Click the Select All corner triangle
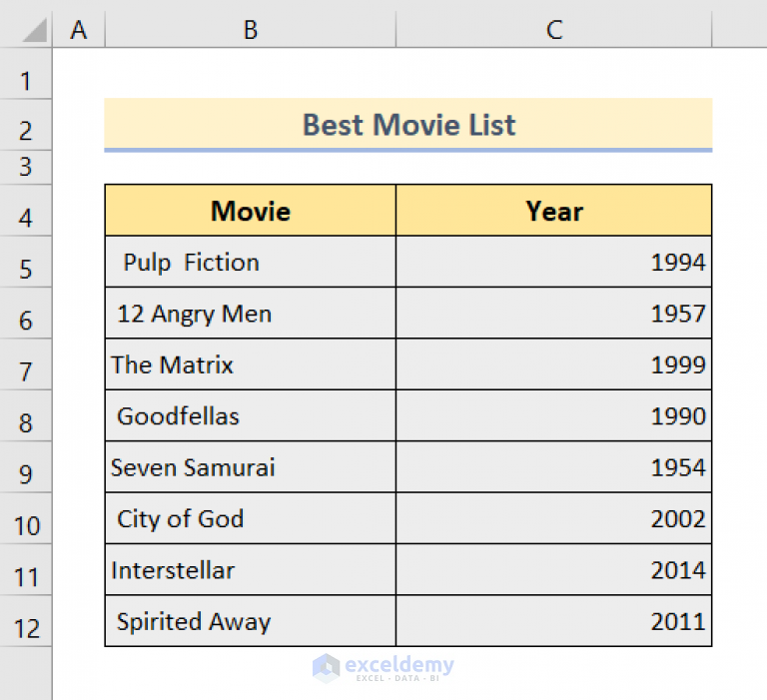The height and width of the screenshot is (700, 767). 35,30
